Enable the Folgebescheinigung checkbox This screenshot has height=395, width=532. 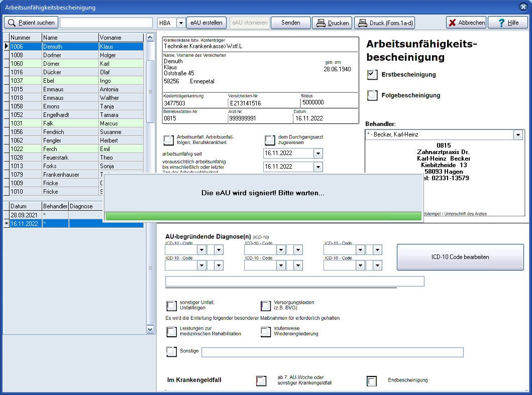point(372,95)
